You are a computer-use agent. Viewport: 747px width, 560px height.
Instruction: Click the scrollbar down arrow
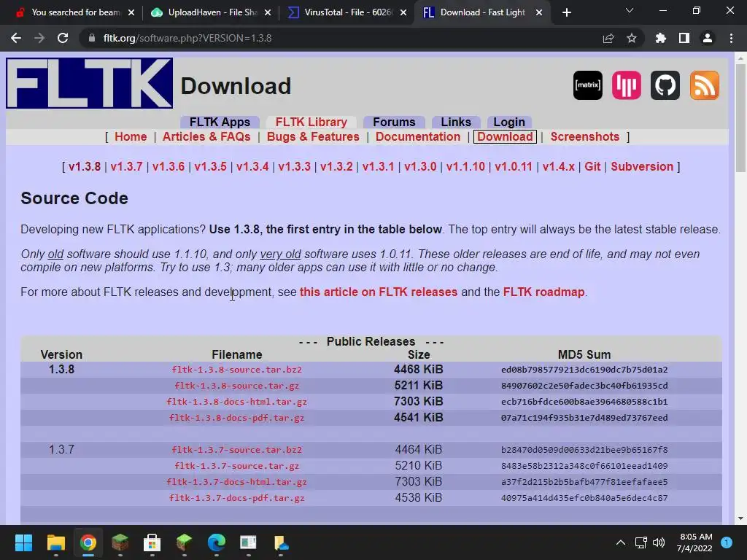point(740,518)
